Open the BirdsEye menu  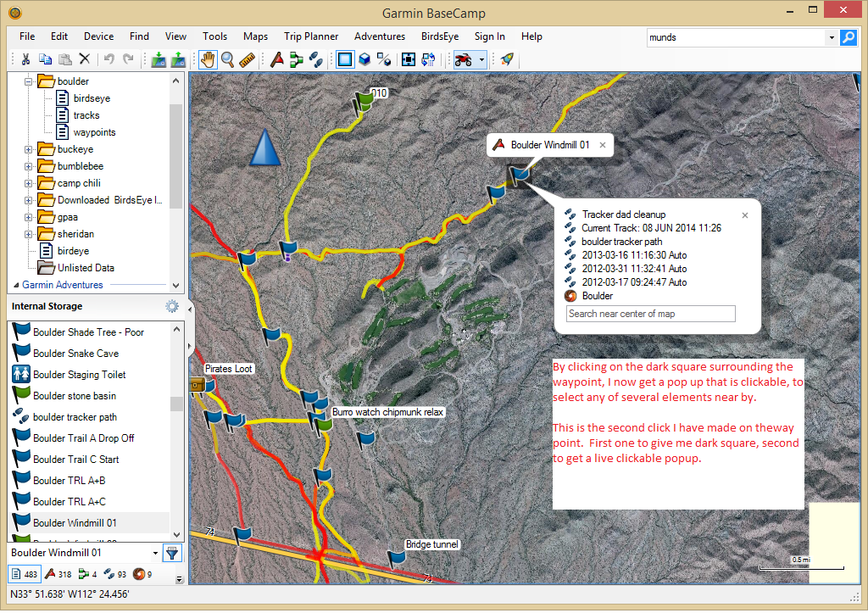(438, 36)
